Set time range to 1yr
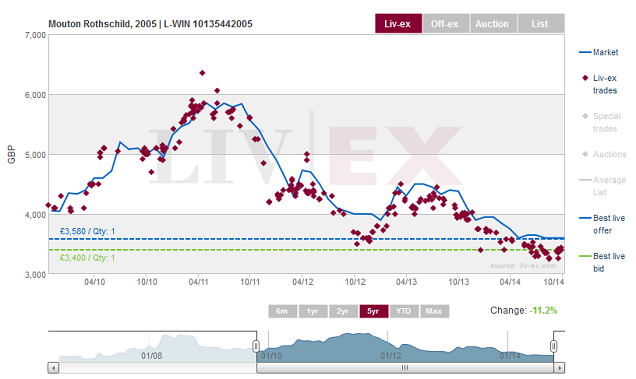 (x=313, y=311)
